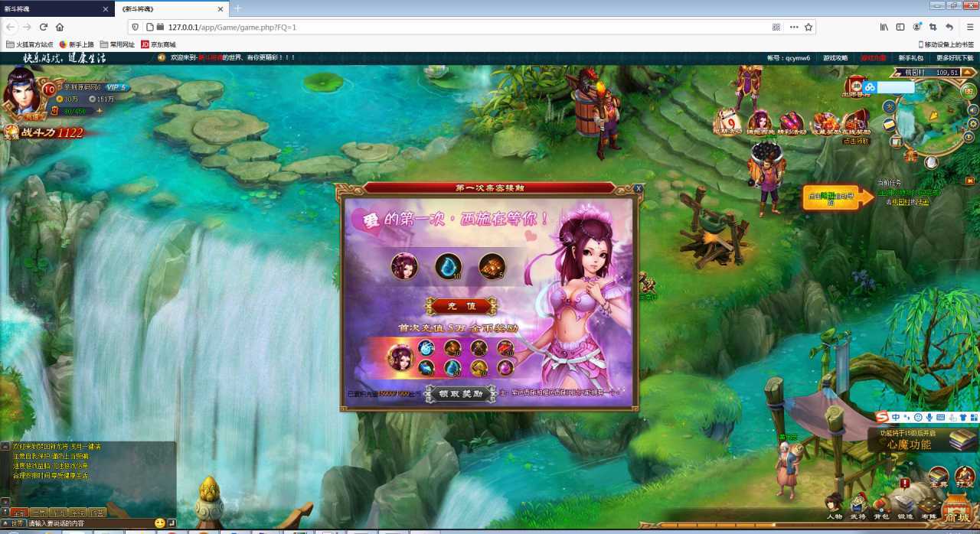Open the 布阵 formation icon
Image resolution: width=980 pixels, height=534 pixels.
[929, 505]
